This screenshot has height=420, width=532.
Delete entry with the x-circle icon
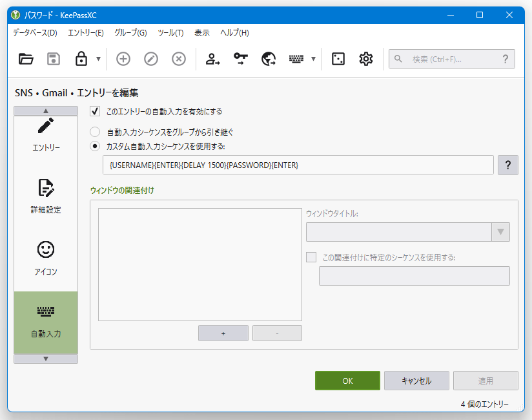(179, 59)
